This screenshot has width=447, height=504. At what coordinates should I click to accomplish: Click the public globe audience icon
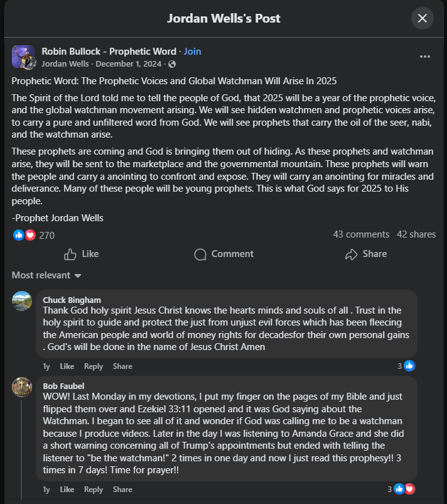tap(172, 64)
